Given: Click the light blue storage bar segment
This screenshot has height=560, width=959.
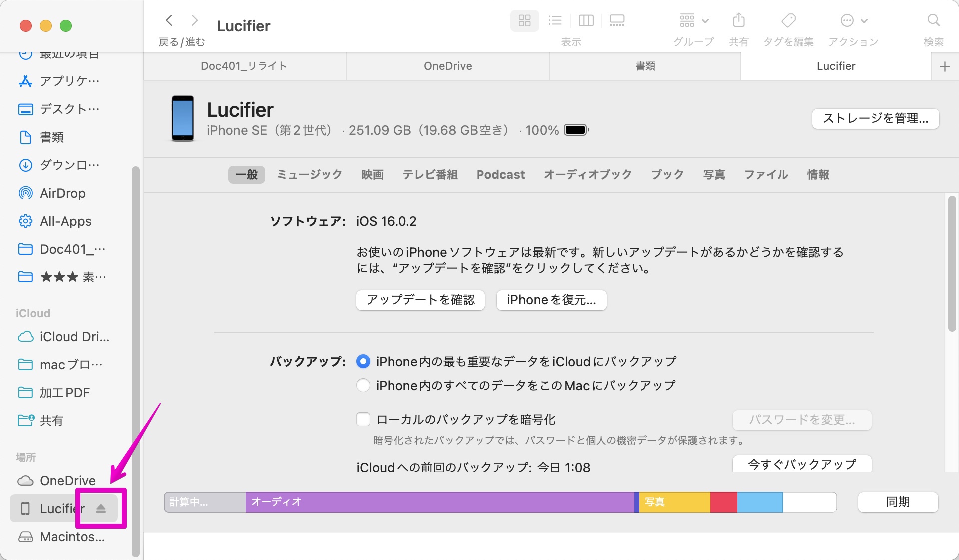Looking at the screenshot, I should (760, 502).
